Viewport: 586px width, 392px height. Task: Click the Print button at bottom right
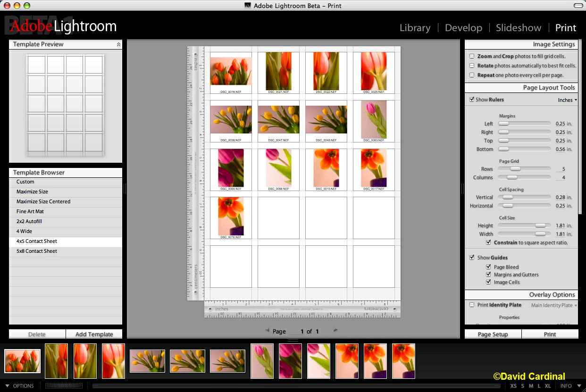(x=550, y=334)
